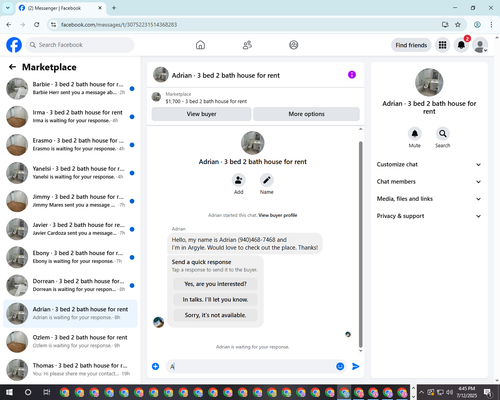Open Ozlem's conversation in the list
The height and width of the screenshot is (400, 500).
(70, 341)
